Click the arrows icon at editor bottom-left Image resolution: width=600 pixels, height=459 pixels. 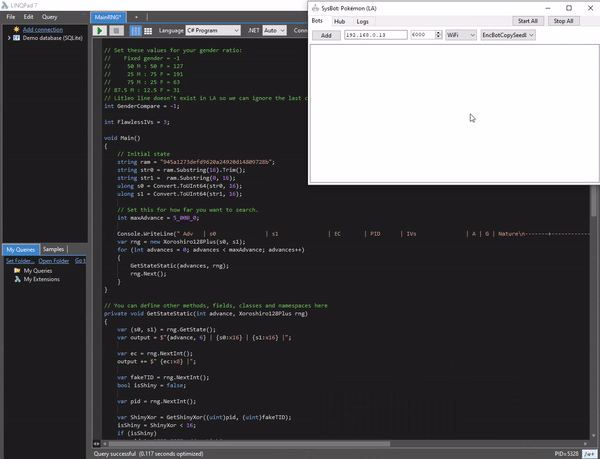[96, 444]
